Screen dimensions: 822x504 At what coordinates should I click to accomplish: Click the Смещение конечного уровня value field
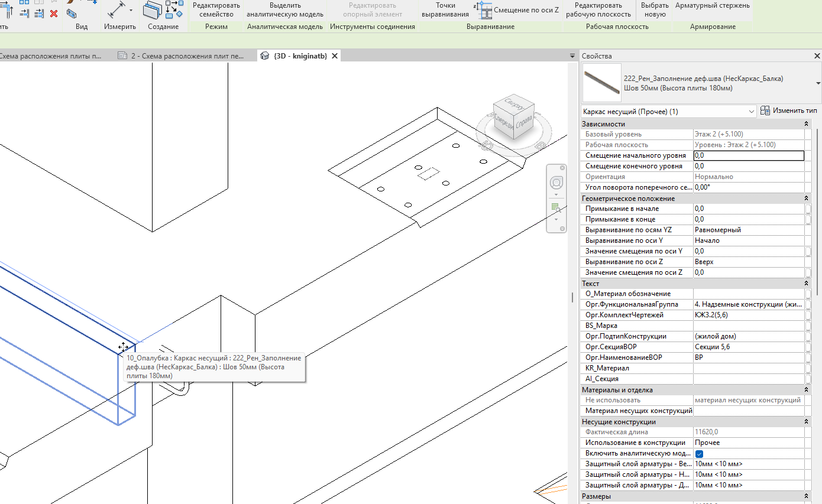(748, 166)
